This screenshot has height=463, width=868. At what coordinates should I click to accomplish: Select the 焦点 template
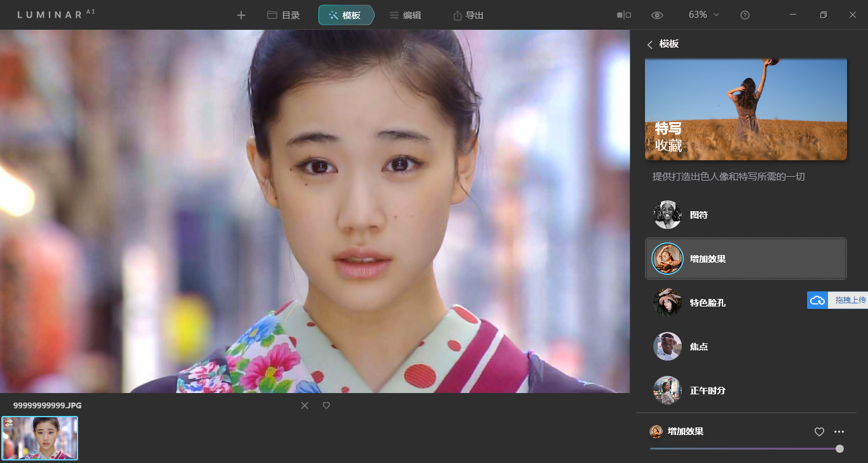[746, 347]
